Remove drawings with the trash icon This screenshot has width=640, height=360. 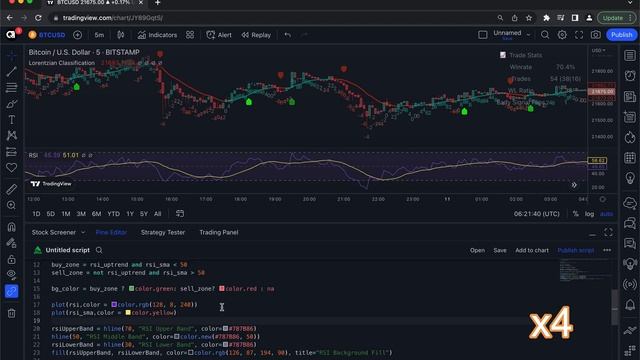pyautogui.click(x=11, y=313)
